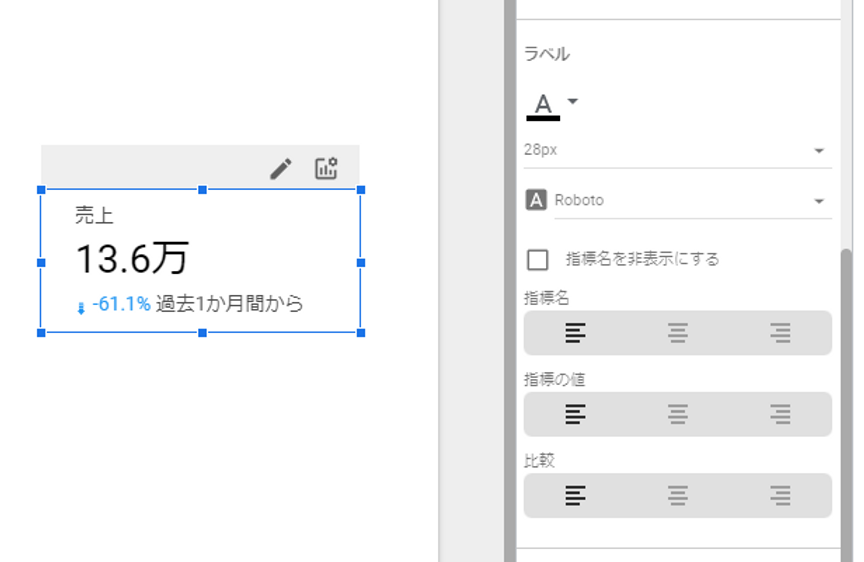Click the pencil edit icon above scorecard
The image size is (864, 562).
pos(281,169)
